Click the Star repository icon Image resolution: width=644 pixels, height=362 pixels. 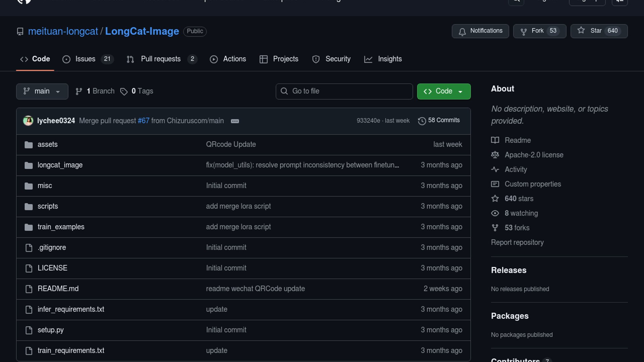581,31
